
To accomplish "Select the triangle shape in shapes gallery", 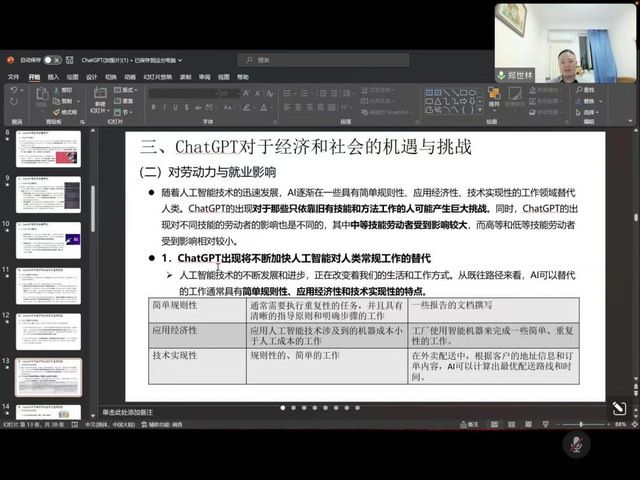I will (438, 101).
